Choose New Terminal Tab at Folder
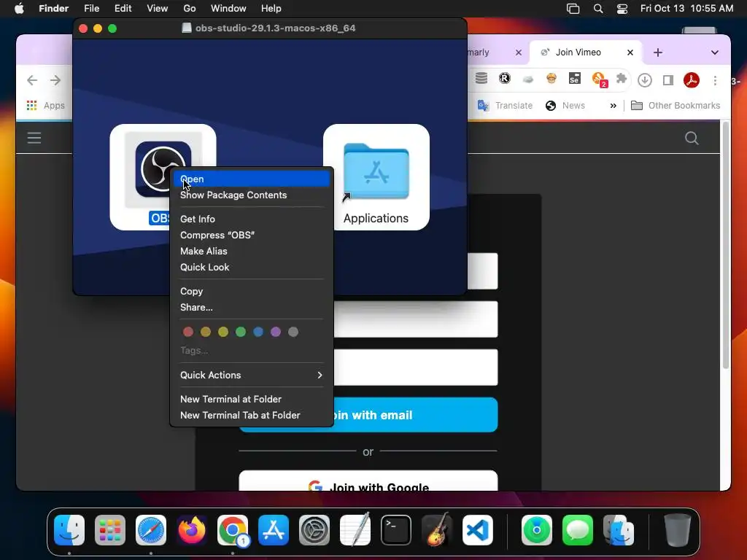Screen dimensions: 747x560 tap(252, 415)
